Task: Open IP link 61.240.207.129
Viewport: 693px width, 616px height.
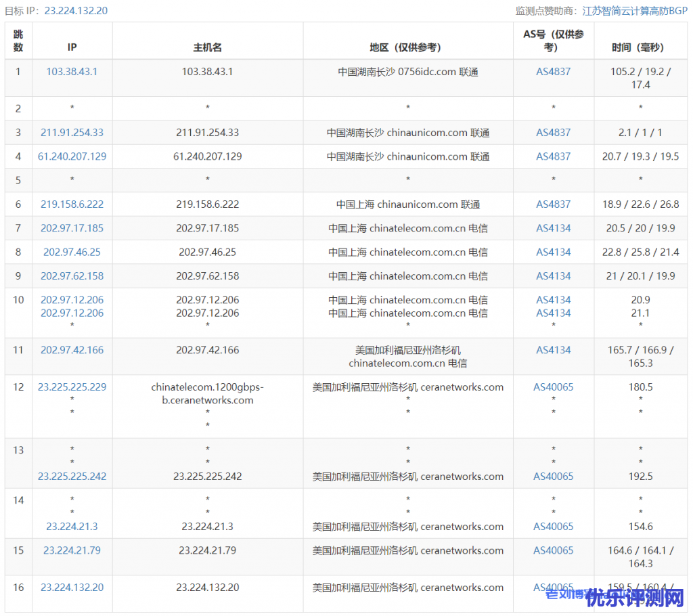Action: (72, 156)
